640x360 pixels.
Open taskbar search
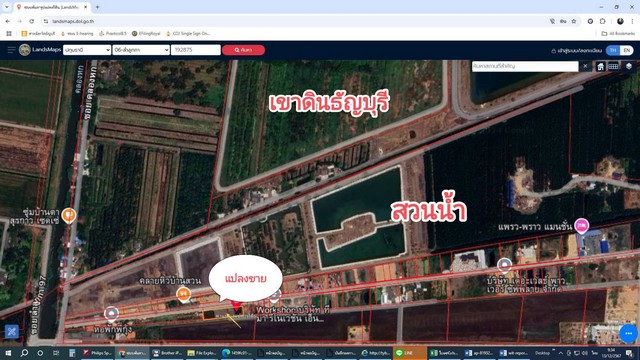click(24, 353)
